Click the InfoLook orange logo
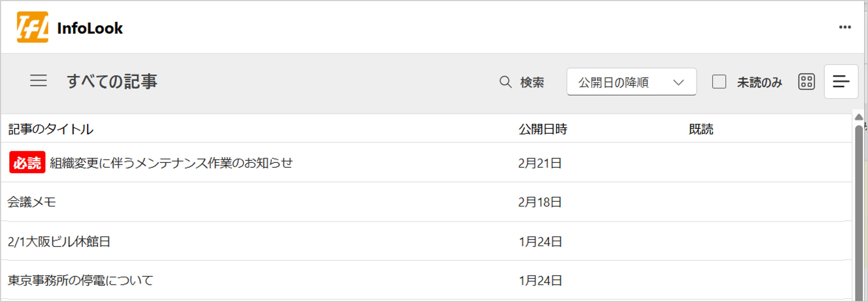The width and height of the screenshot is (868, 302). pyautogui.click(x=32, y=27)
